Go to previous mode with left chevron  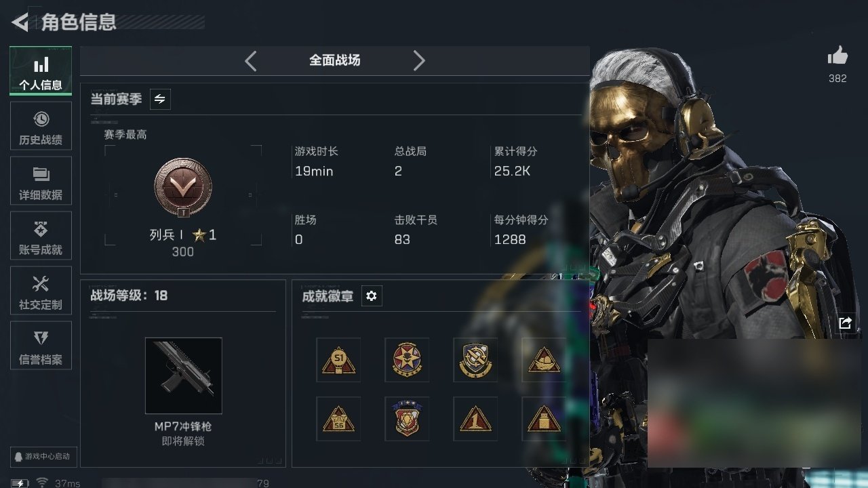(250, 61)
